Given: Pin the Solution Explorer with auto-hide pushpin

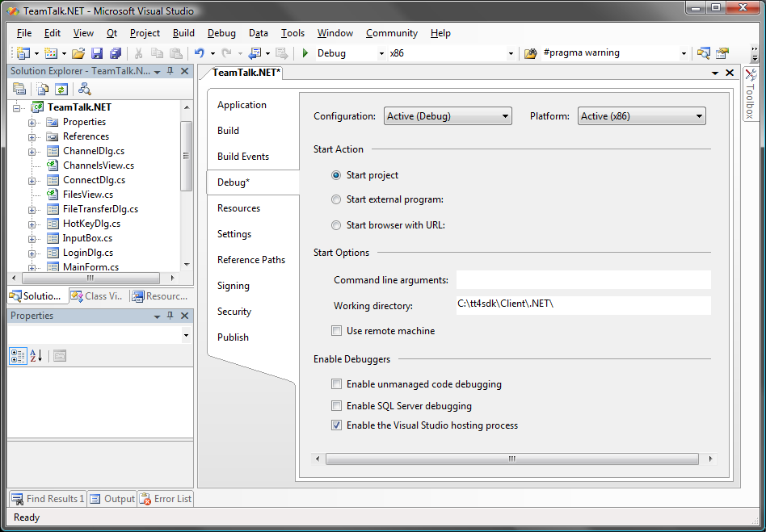Looking at the screenshot, I should pos(170,71).
